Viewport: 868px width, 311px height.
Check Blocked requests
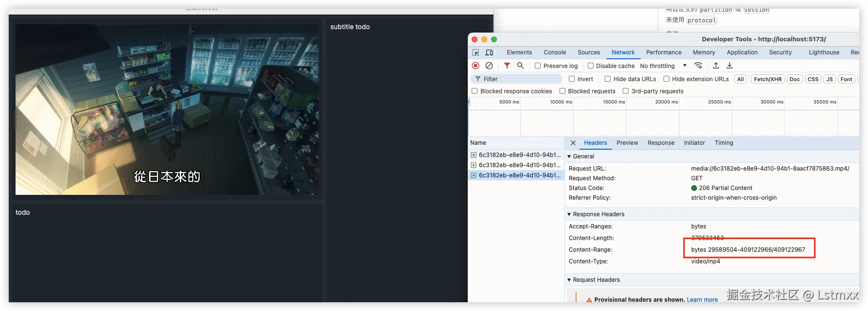pyautogui.click(x=562, y=91)
